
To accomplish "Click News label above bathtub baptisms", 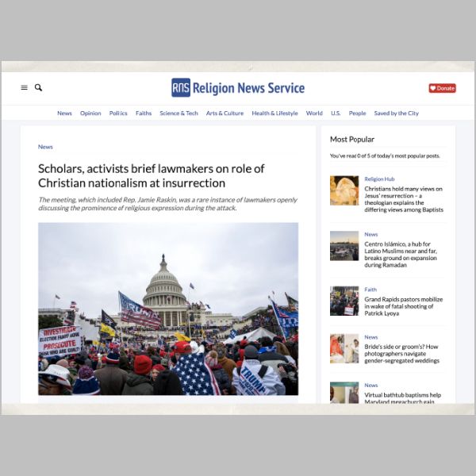I will pyautogui.click(x=371, y=386).
